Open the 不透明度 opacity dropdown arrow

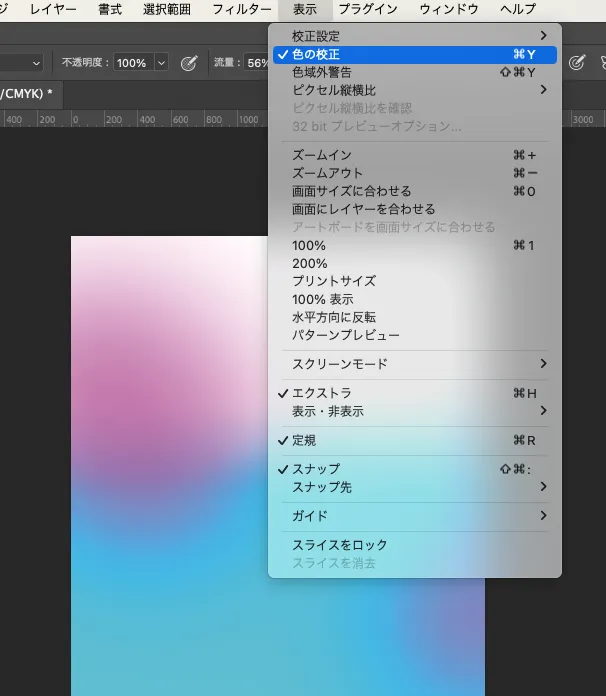(x=162, y=63)
